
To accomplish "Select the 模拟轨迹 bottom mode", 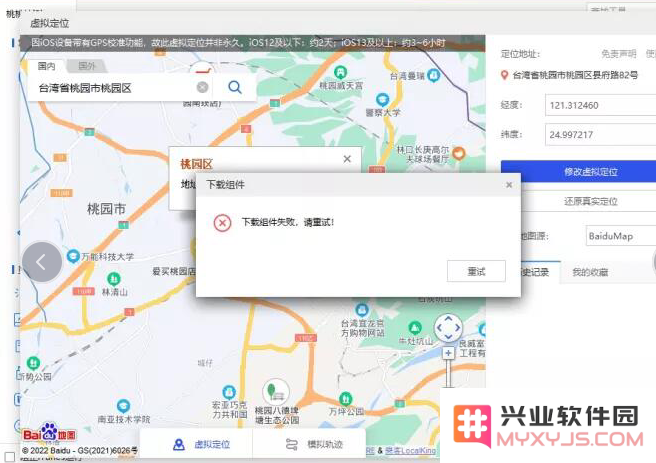I will [314, 444].
